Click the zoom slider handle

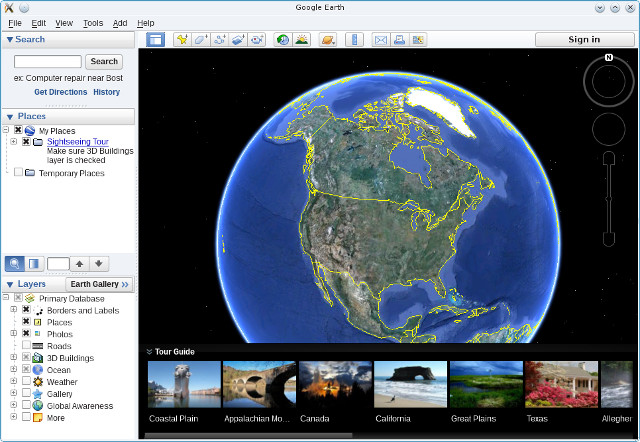coord(609,199)
